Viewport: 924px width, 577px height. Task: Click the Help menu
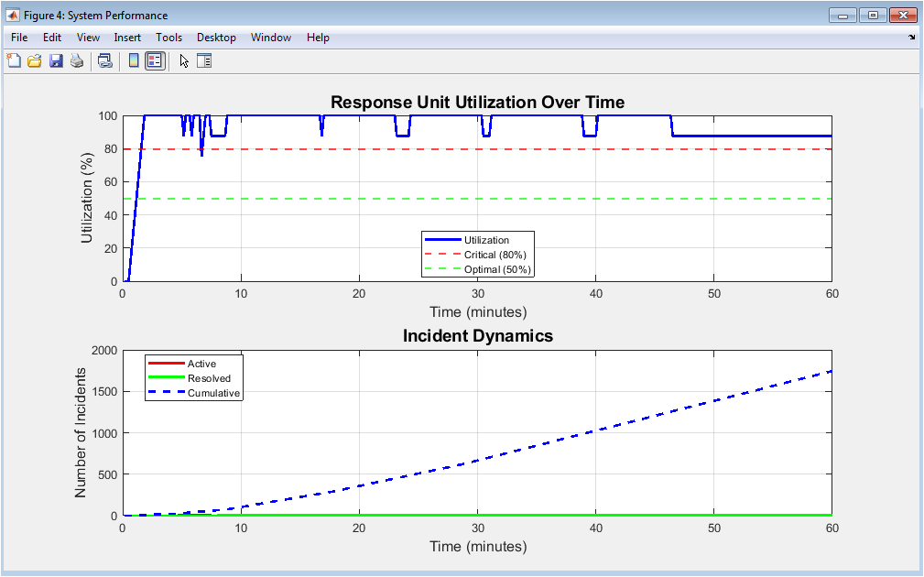point(318,38)
